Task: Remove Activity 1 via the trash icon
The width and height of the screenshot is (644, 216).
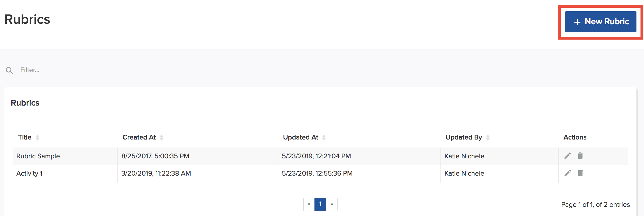Action: pos(580,173)
